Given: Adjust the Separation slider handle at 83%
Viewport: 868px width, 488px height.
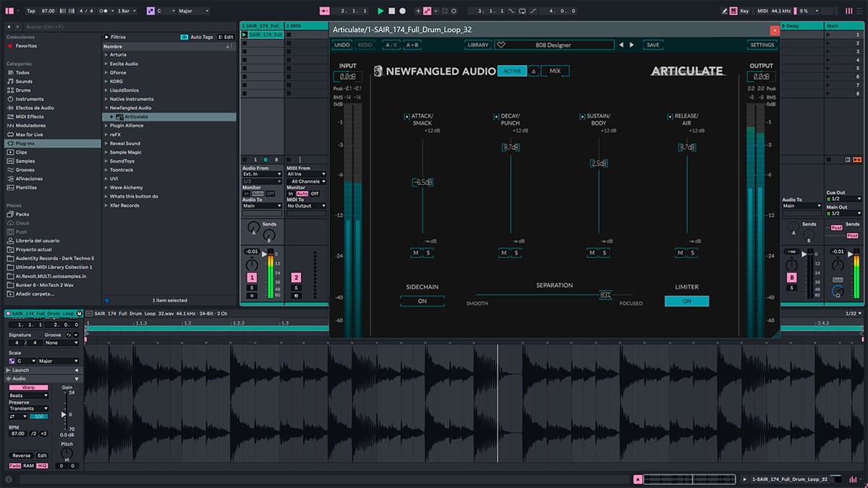Looking at the screenshot, I should [x=605, y=295].
